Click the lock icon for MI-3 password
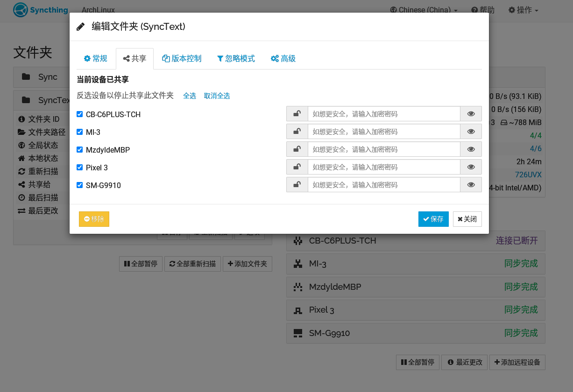The height and width of the screenshot is (392, 573). pyautogui.click(x=297, y=131)
